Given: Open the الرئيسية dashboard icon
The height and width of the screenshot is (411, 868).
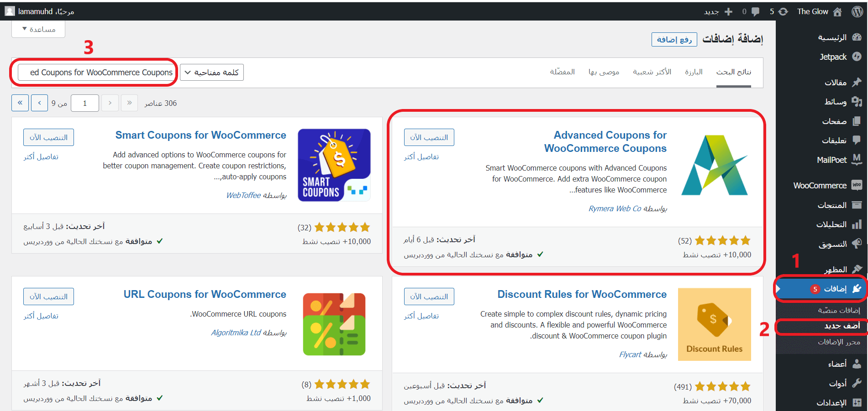Looking at the screenshot, I should [857, 37].
